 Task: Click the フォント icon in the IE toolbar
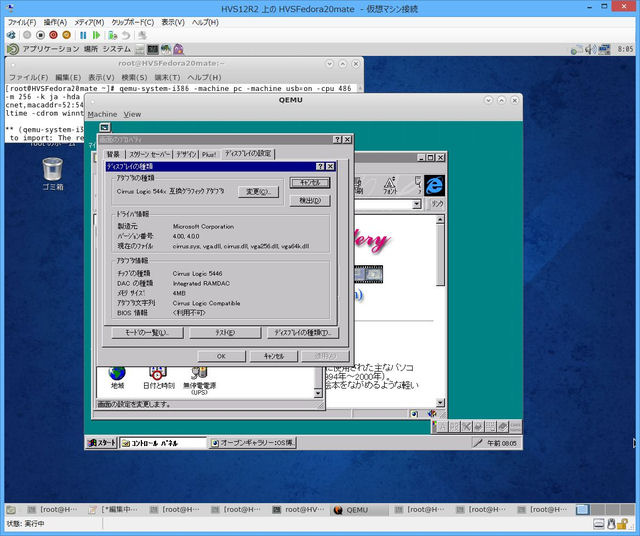(390, 185)
